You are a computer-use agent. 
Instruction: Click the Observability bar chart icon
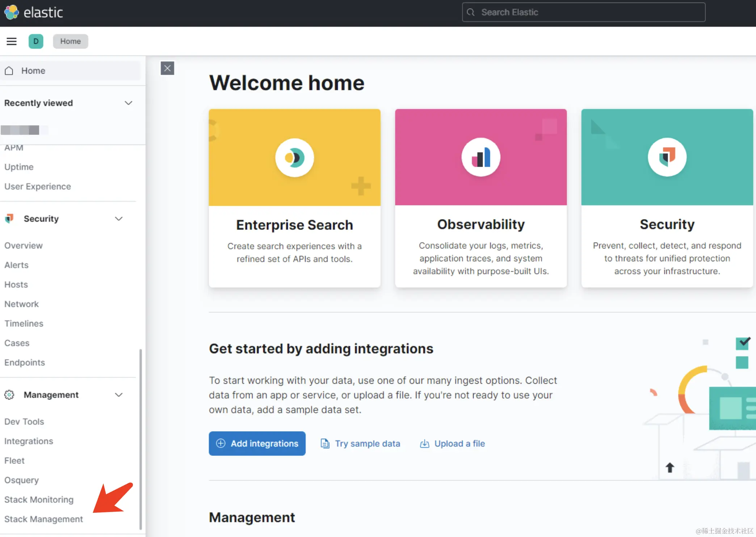coord(481,157)
